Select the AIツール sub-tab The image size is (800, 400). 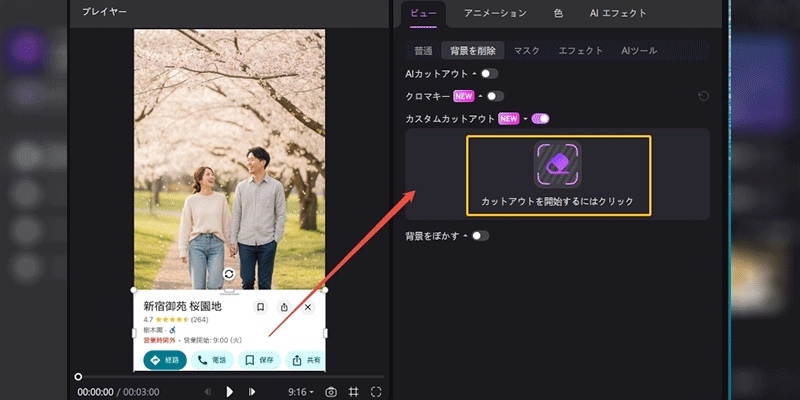(639, 51)
